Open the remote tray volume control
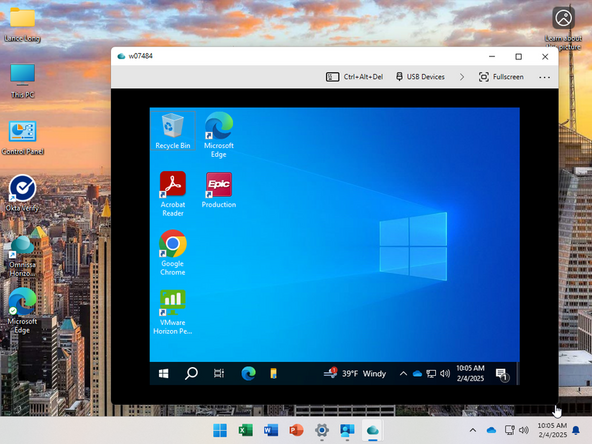 445,374
